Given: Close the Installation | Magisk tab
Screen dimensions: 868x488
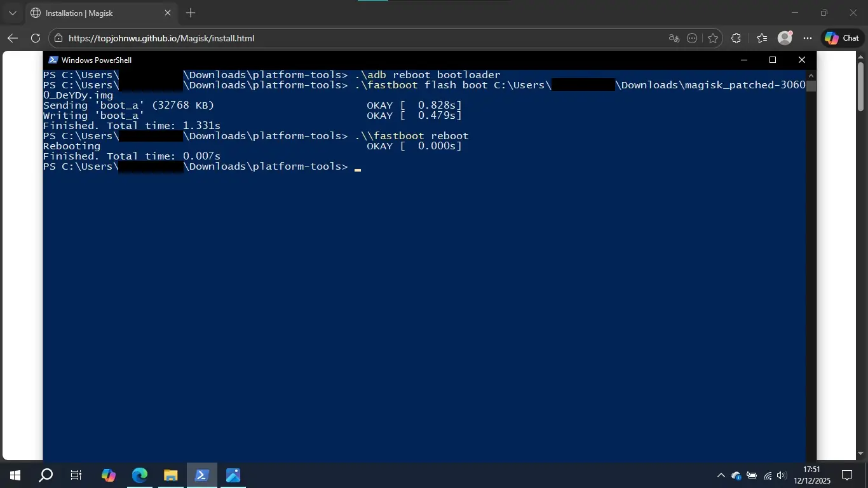Looking at the screenshot, I should coord(168,13).
